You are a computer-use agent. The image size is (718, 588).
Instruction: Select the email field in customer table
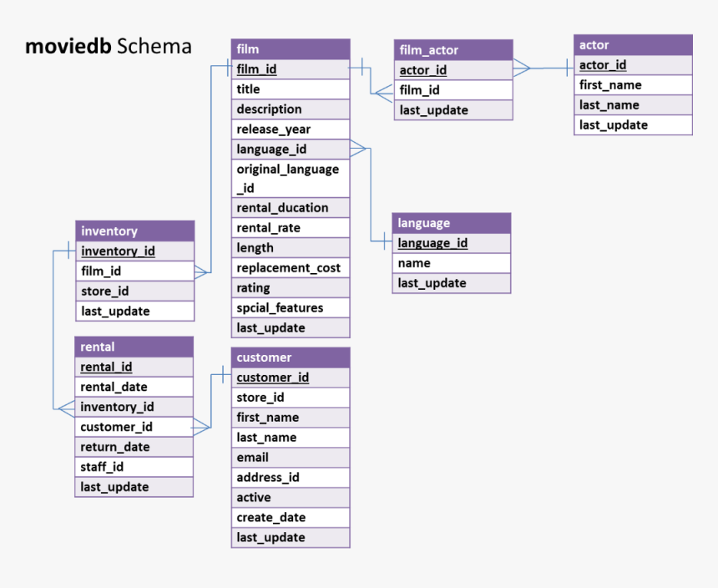click(x=291, y=457)
